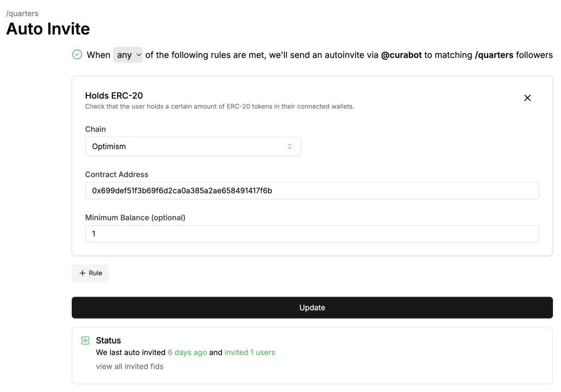Click the "invited 1 users" green link
The width and height of the screenshot is (561, 392).
coord(250,353)
